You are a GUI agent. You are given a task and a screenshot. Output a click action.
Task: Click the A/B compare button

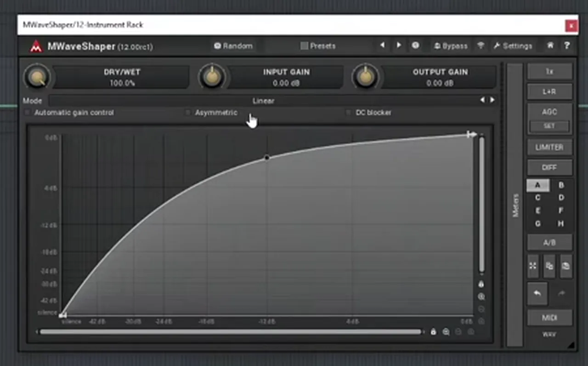pos(550,243)
